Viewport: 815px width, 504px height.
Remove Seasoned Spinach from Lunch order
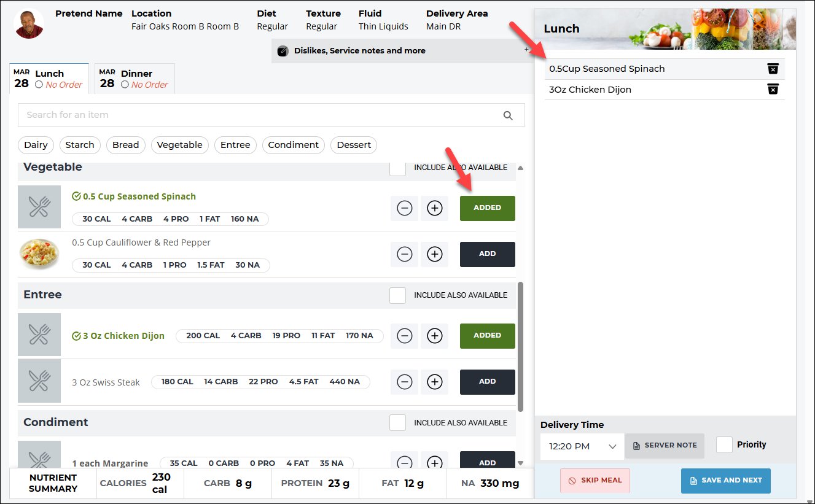click(x=773, y=69)
